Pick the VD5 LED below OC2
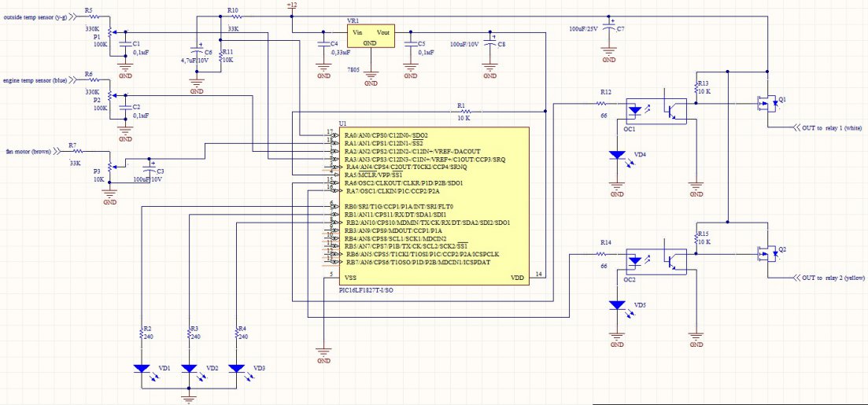This screenshot has height=405, width=868. click(x=617, y=307)
